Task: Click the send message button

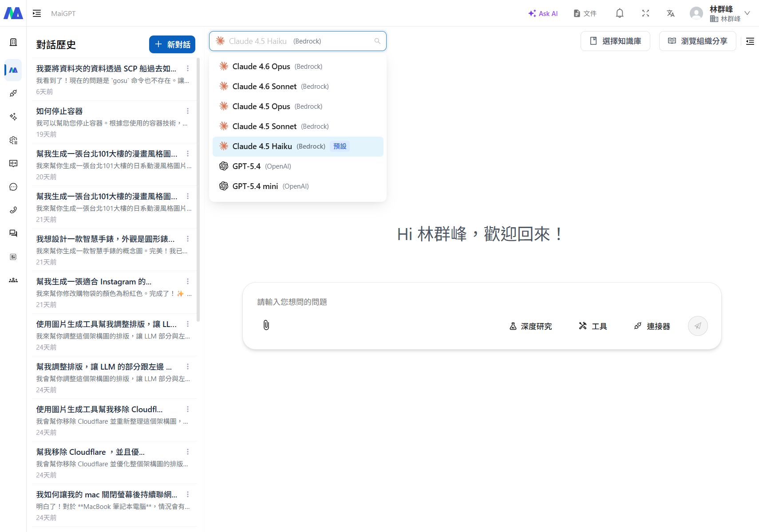Action: click(698, 326)
